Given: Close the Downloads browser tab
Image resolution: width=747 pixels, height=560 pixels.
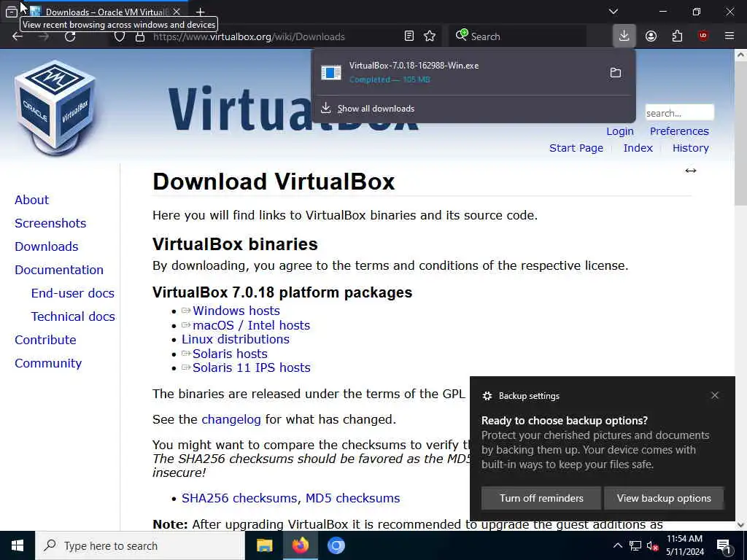Looking at the screenshot, I should [x=177, y=12].
